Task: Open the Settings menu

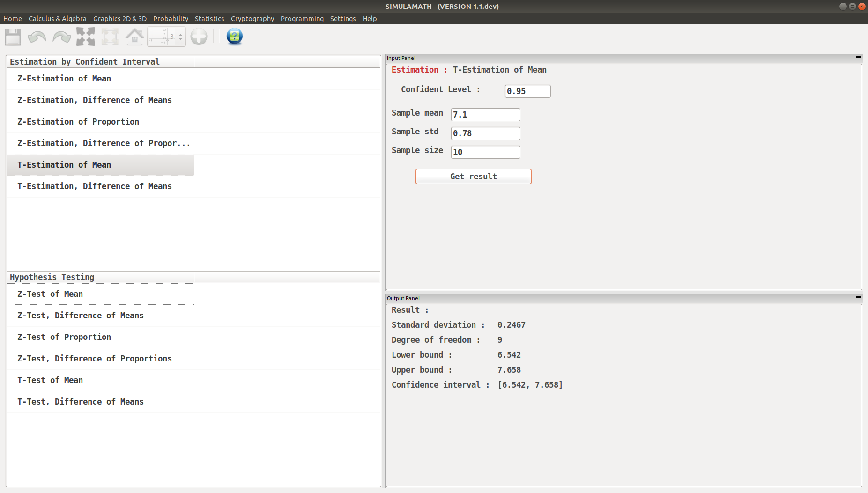Action: click(343, 19)
